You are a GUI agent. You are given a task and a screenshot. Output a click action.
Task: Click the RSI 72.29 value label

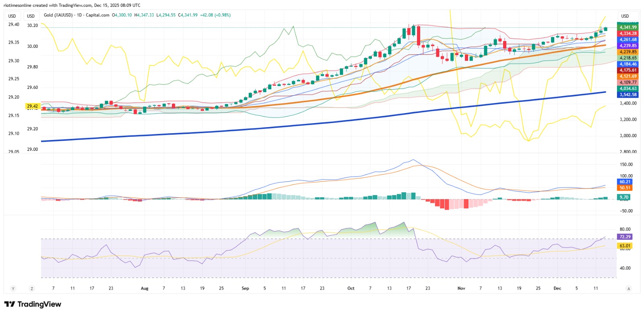[625, 237]
